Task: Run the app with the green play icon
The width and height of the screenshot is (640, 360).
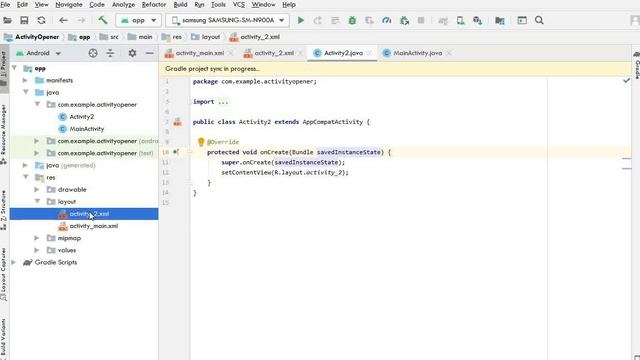Action: click(x=301, y=20)
